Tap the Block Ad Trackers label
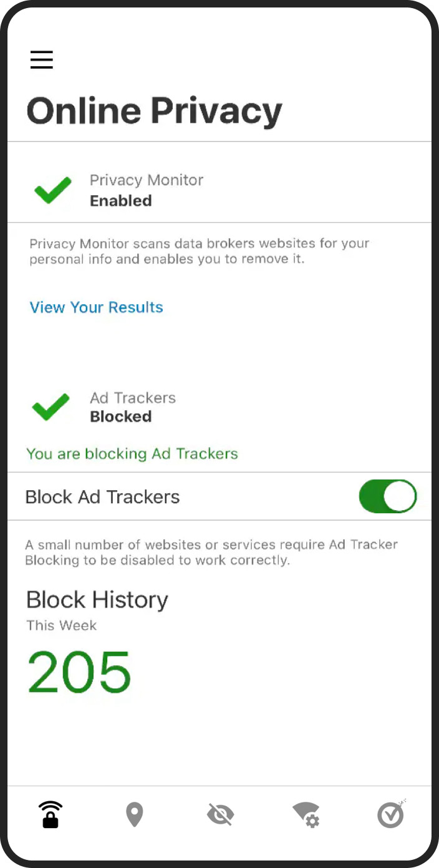Screen dimensions: 439x868 [x=102, y=497]
